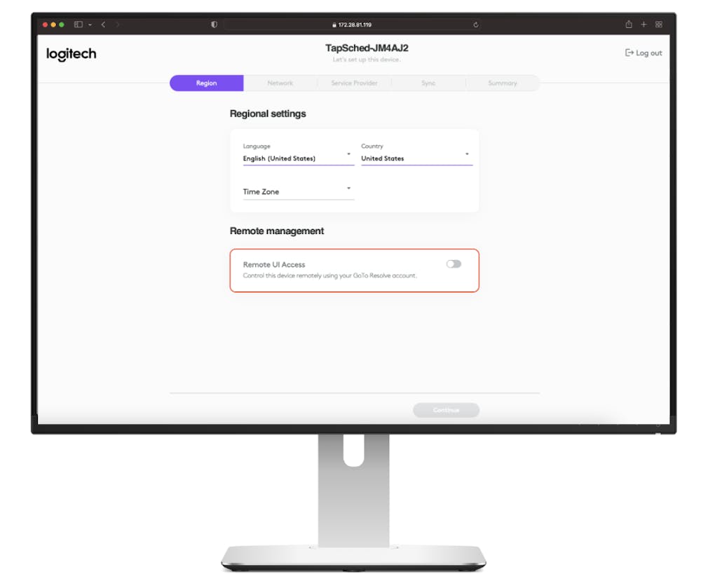This screenshot has height=588, width=701.
Task: Open the Share menu
Action: click(x=629, y=23)
